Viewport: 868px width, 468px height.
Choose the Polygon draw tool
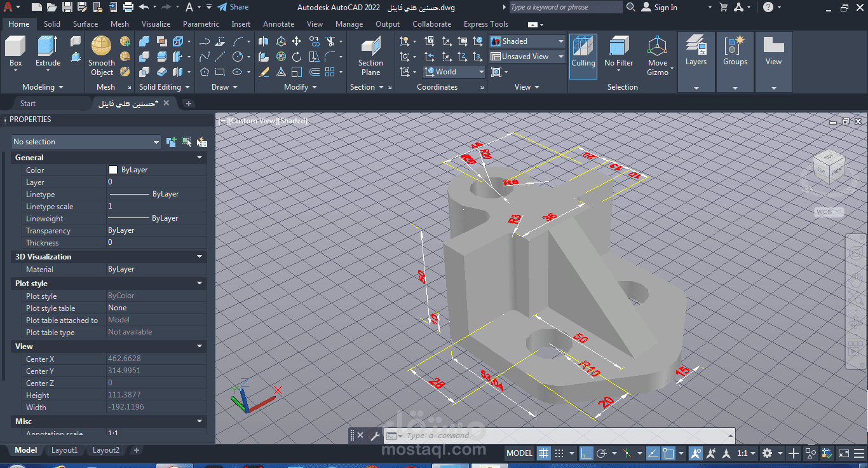204,72
